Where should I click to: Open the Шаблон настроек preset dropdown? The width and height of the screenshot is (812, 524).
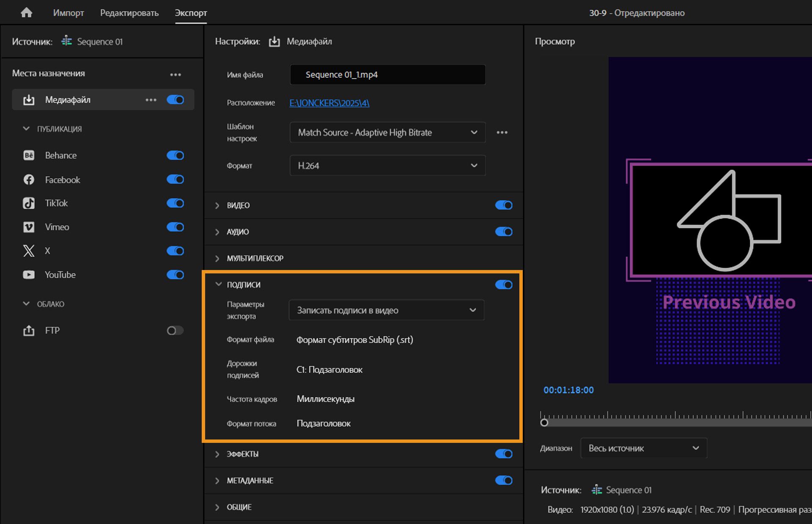pyautogui.click(x=387, y=132)
